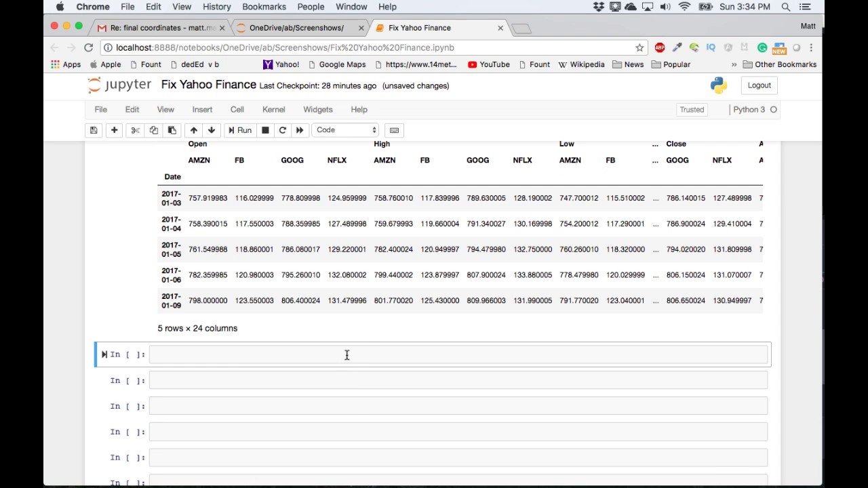Open the Bookmarks menu in macOS menu bar

(264, 7)
